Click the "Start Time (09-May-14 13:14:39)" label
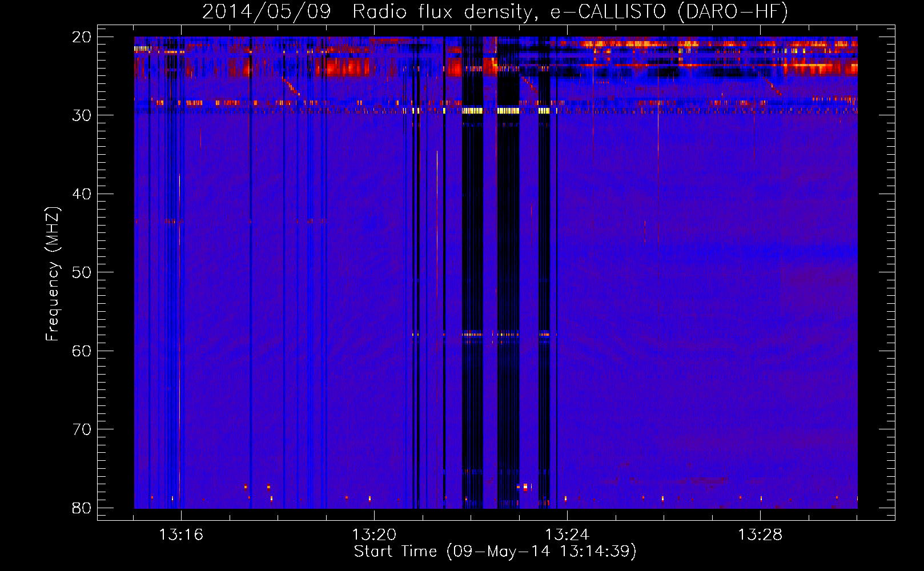This screenshot has width=924, height=571. tap(495, 552)
